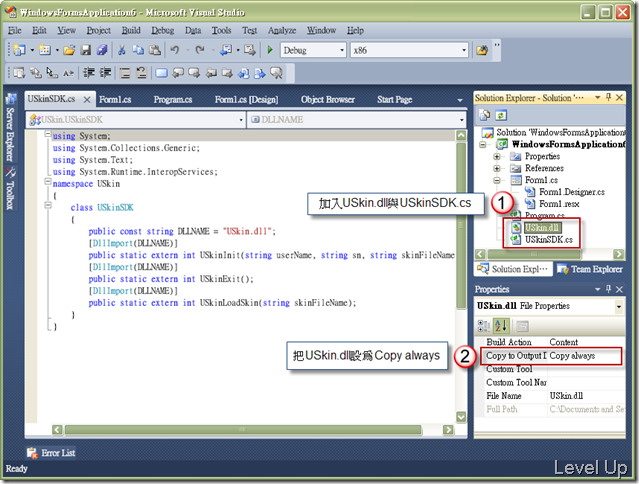This screenshot has width=639, height=484.
Task: Click the code editor horizontal scrollbar
Action: tap(253, 430)
